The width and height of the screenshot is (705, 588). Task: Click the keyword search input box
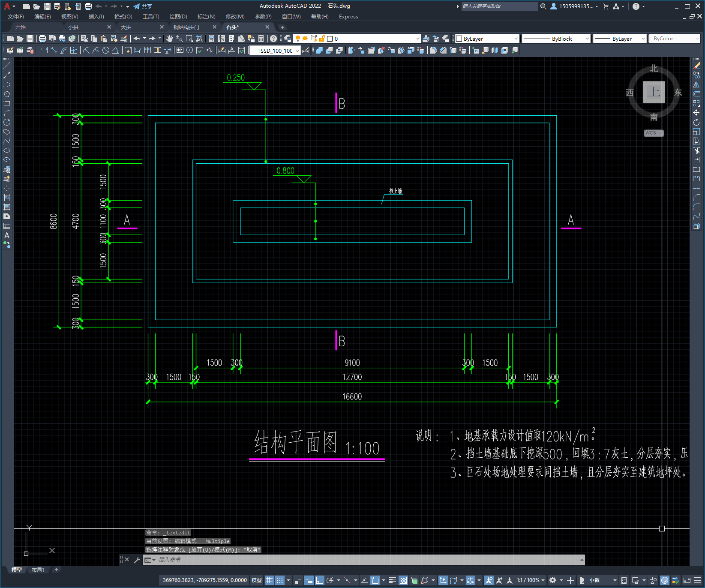click(x=499, y=6)
